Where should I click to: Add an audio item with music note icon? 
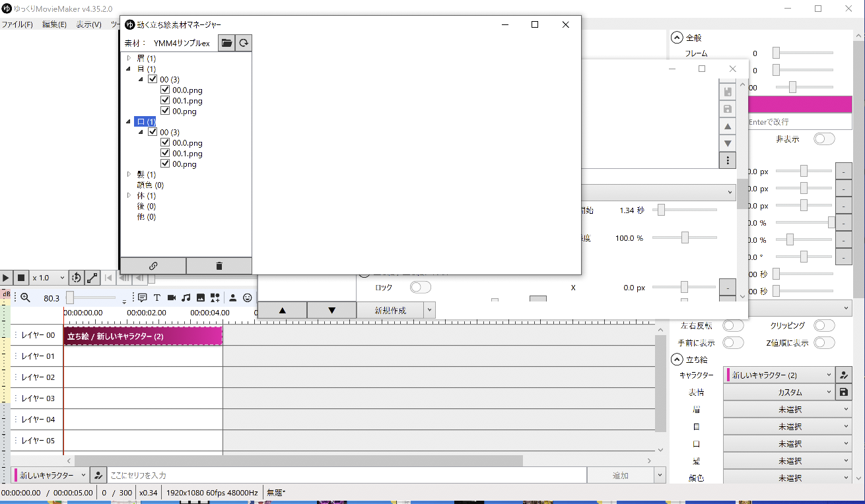tap(186, 298)
